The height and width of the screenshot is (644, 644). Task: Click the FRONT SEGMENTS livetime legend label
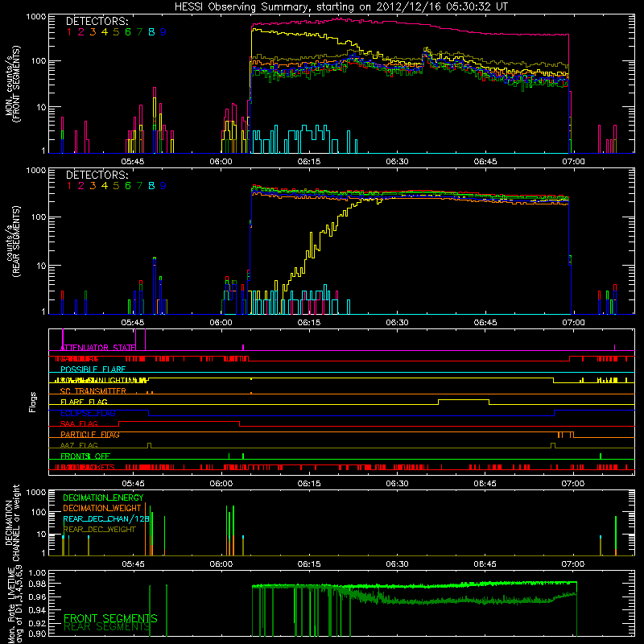click(x=110, y=618)
